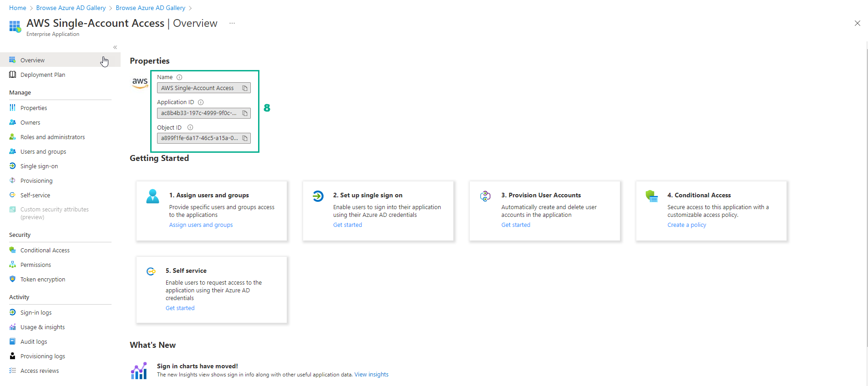Click the Provision User Accounts card icon
Image resolution: width=868 pixels, height=386 pixels.
coord(486,196)
